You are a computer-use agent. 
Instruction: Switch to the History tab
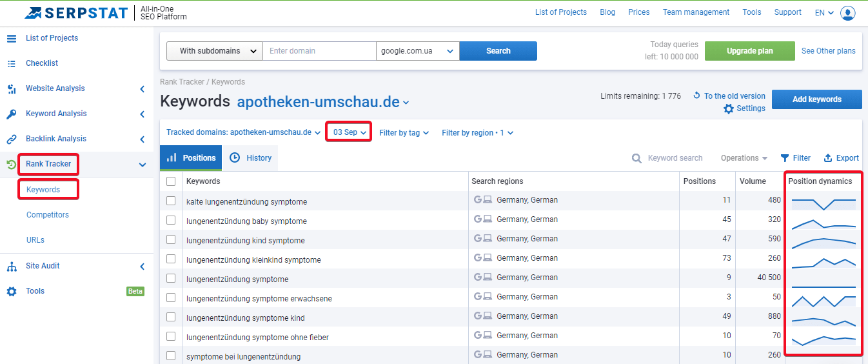(x=250, y=158)
